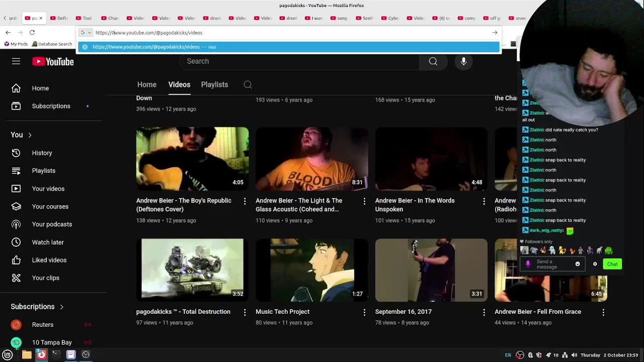The height and width of the screenshot is (362, 644).
Task: Play the Music Tech Project anime thumbnail
Action: tap(312, 270)
